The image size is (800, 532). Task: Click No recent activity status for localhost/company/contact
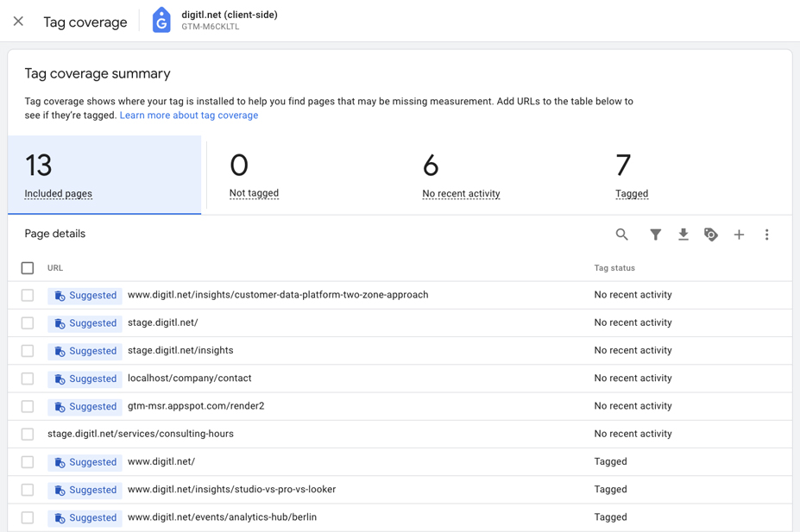[633, 379]
